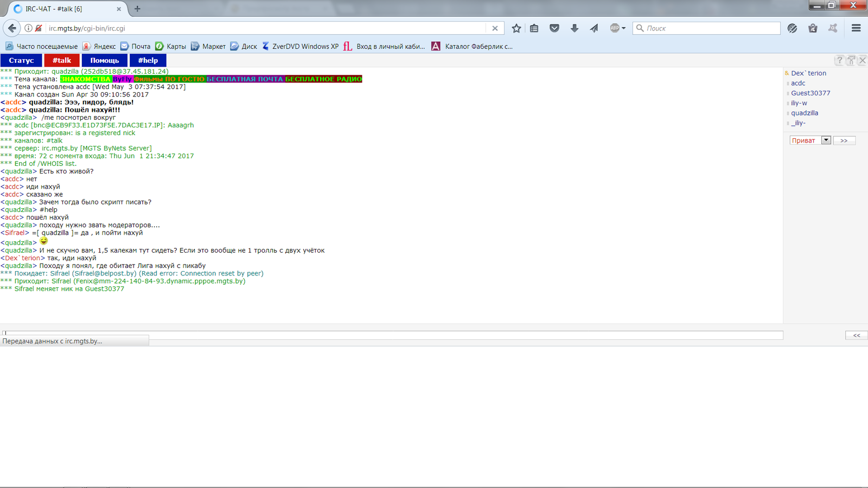Click the paper plane send icon

coord(595,28)
